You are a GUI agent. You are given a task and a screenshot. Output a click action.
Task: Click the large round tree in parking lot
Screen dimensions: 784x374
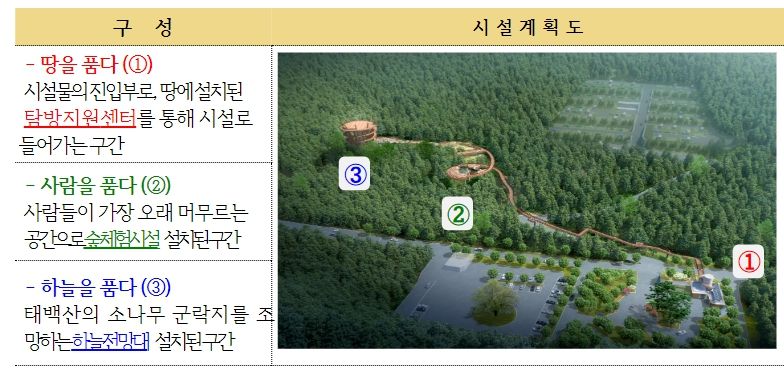[x=494, y=303]
